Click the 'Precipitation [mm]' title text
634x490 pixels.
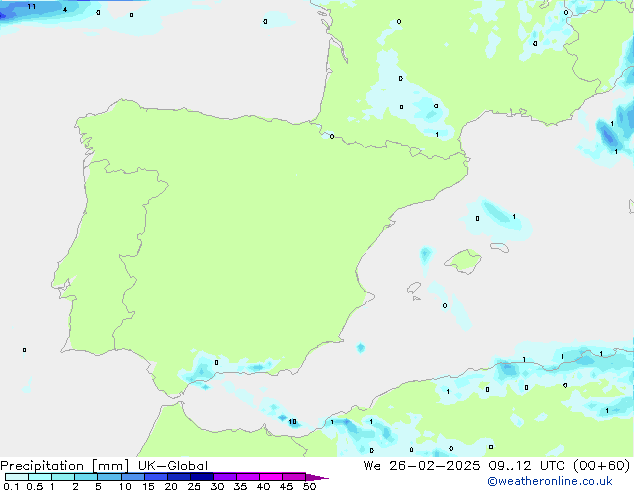point(65,466)
